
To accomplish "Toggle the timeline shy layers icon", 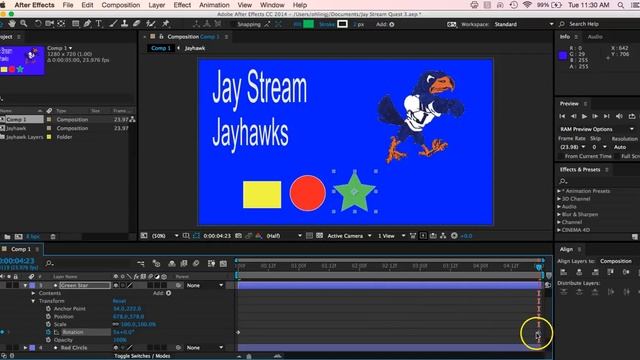I will (x=172, y=264).
